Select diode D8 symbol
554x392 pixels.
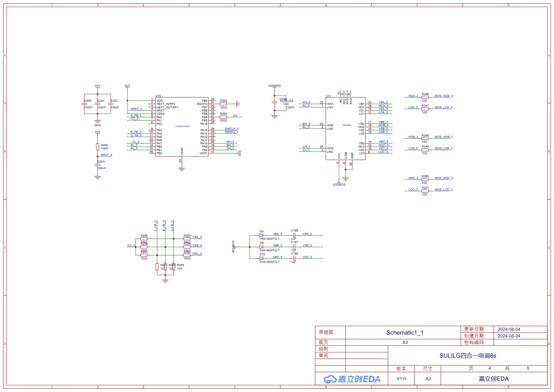pos(261,235)
